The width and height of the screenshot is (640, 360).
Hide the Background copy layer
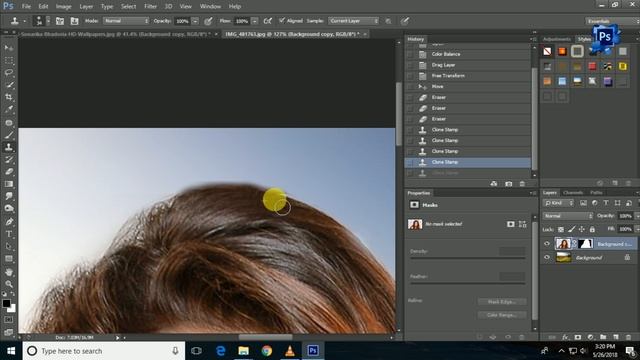(x=547, y=244)
